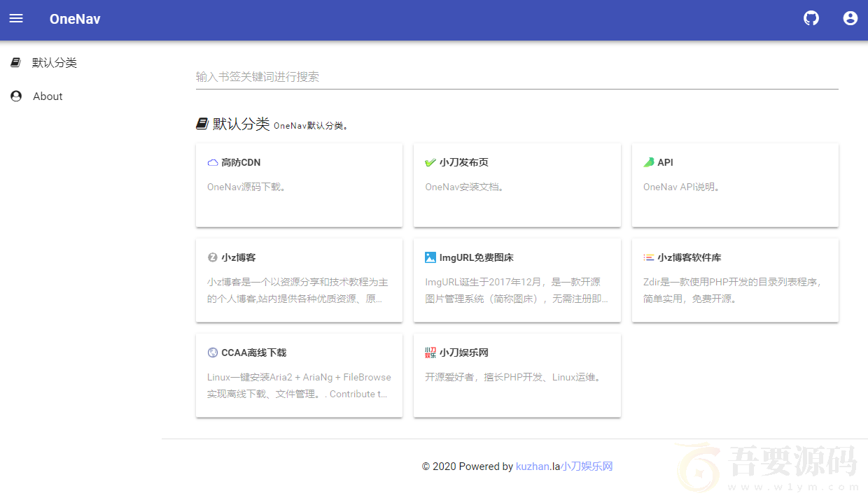868x498 pixels.
Task: Open the 小z博客 bookmark title
Action: click(239, 257)
